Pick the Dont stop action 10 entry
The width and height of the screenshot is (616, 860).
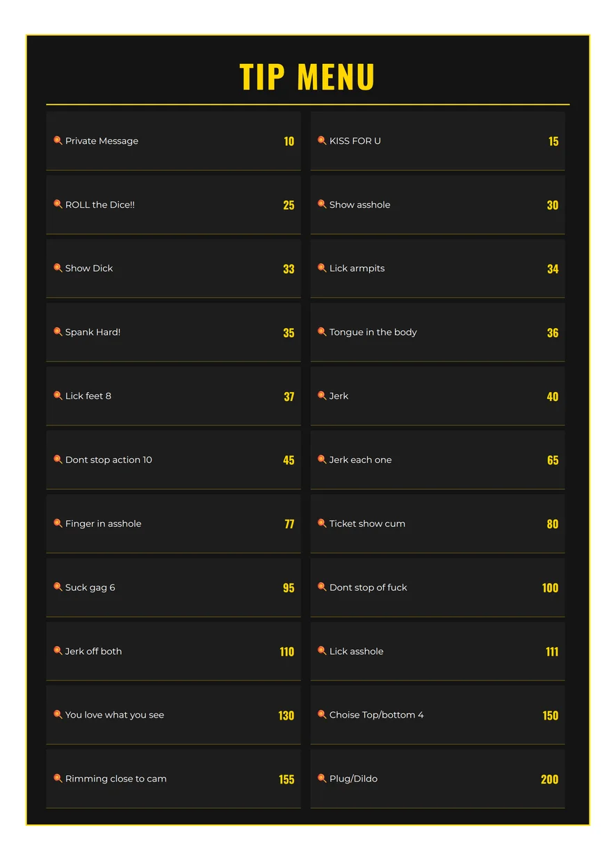pos(173,460)
